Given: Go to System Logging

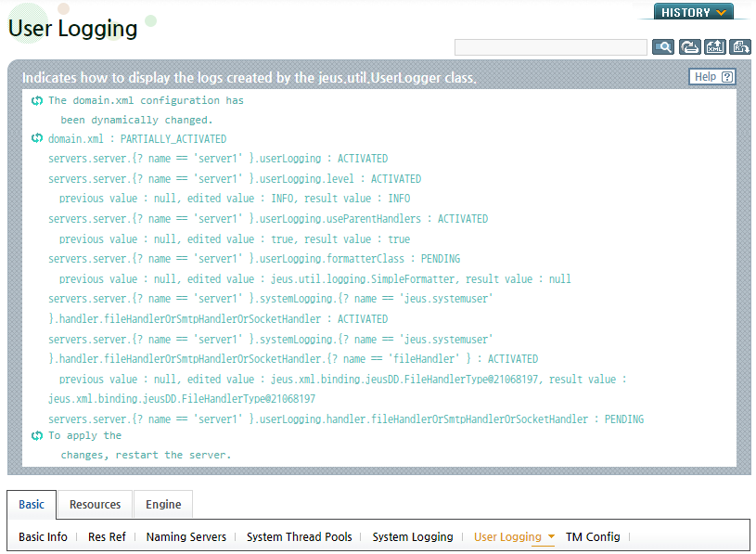Looking at the screenshot, I should click(413, 536).
